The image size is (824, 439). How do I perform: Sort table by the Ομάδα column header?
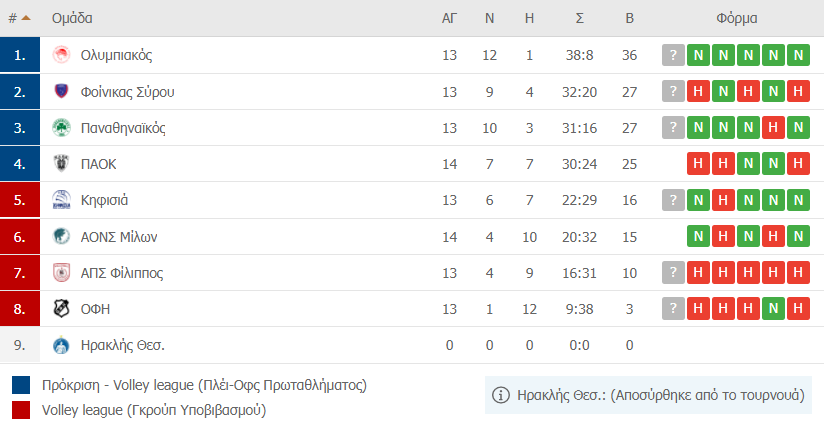(x=73, y=18)
